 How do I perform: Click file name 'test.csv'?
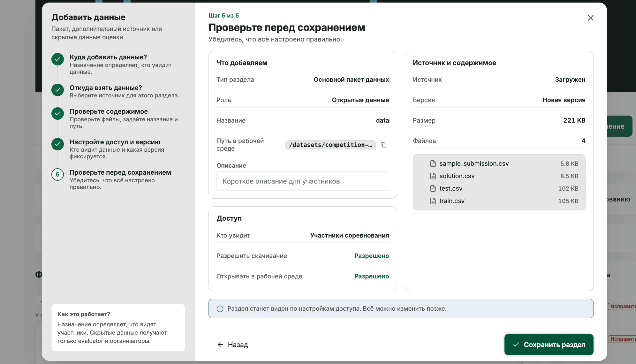tap(451, 188)
